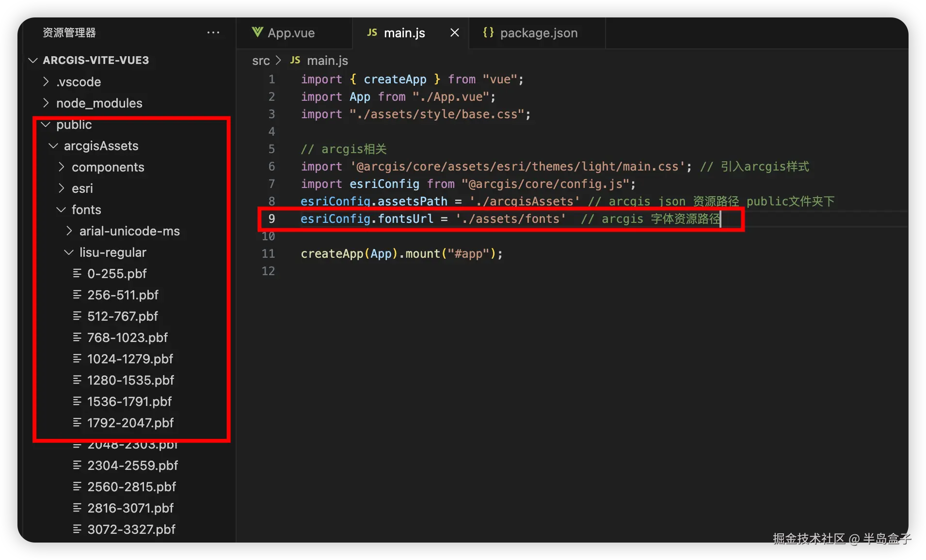Expand the esri folder chevron
The image size is (926, 560).
62,188
